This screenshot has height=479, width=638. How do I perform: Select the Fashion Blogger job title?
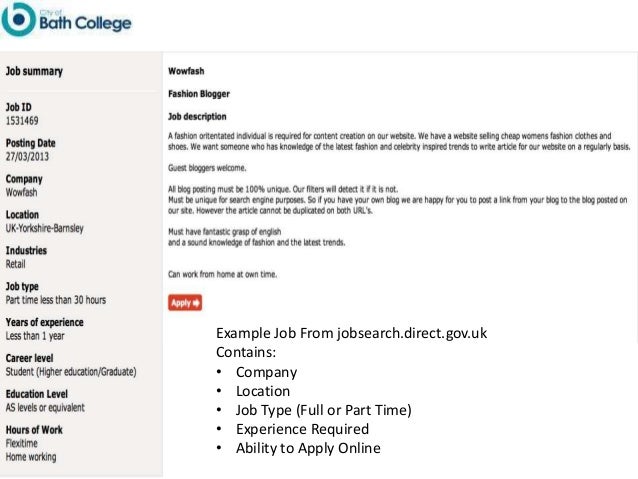[x=196, y=94]
